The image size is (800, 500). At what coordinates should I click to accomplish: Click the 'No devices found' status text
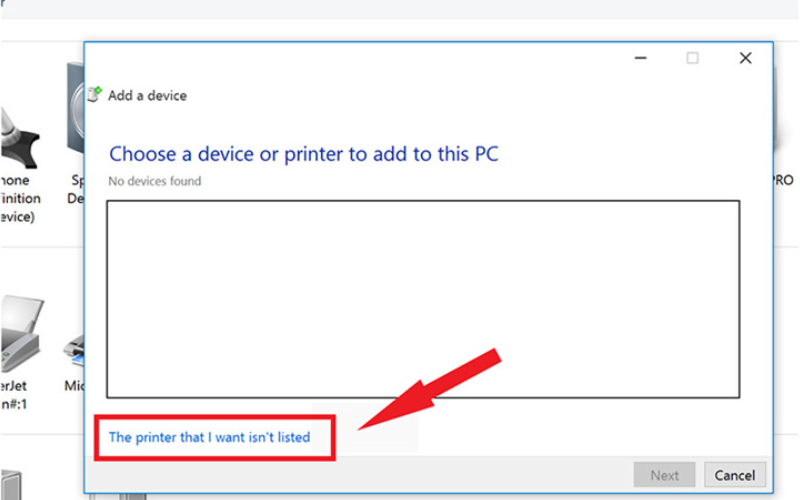click(155, 181)
